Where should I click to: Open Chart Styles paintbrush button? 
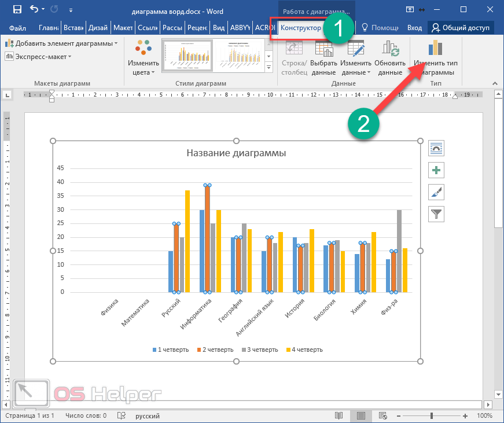(x=436, y=192)
